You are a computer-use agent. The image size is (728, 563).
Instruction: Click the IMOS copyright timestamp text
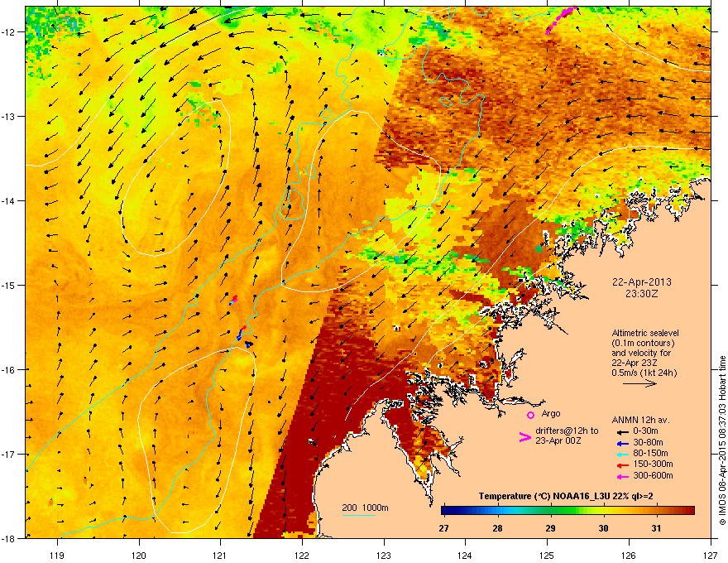click(x=722, y=440)
